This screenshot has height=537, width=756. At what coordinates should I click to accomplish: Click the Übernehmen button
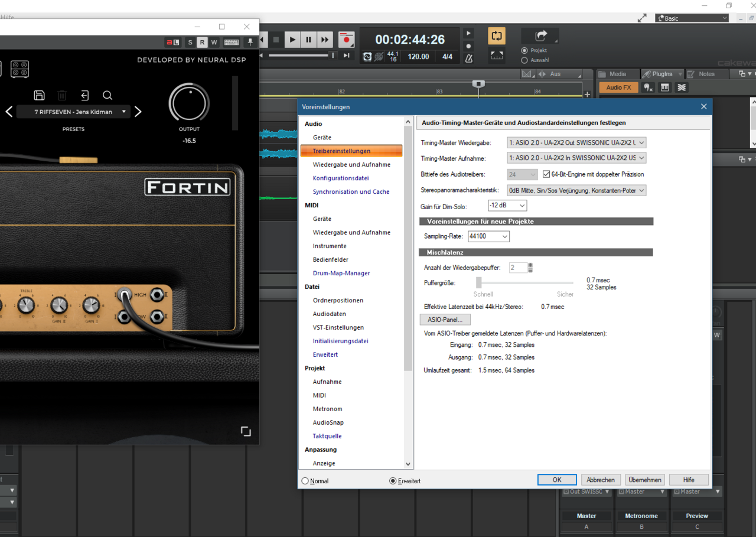645,480
